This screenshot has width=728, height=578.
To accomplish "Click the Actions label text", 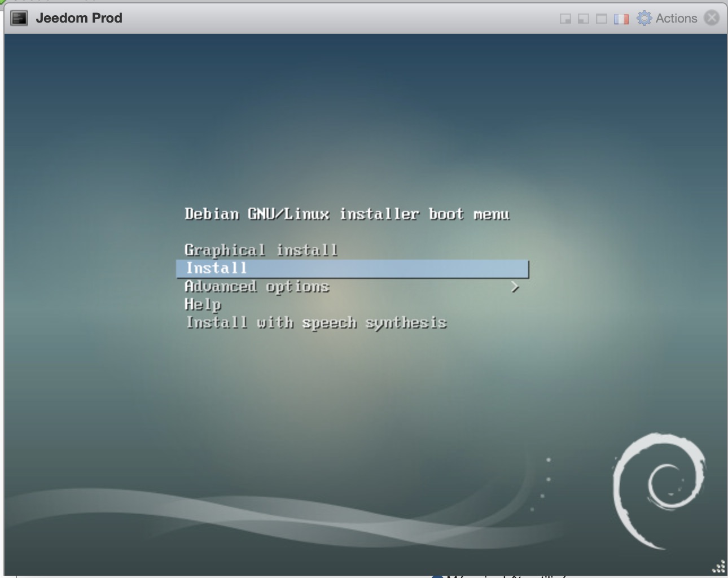I will pyautogui.click(x=676, y=18).
